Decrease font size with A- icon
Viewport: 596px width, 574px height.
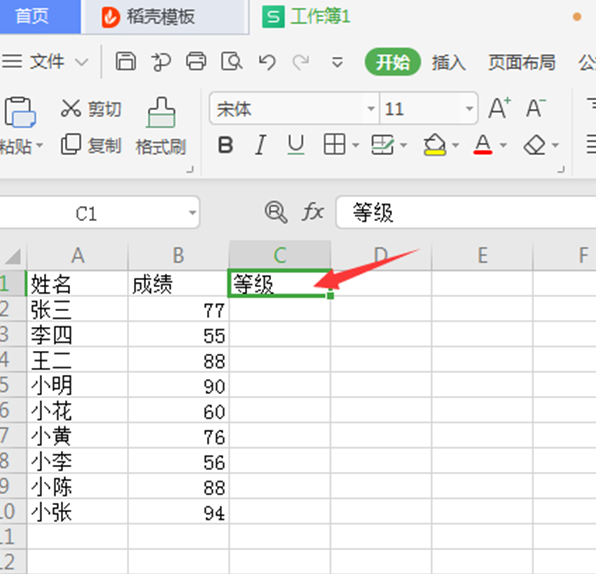point(536,109)
